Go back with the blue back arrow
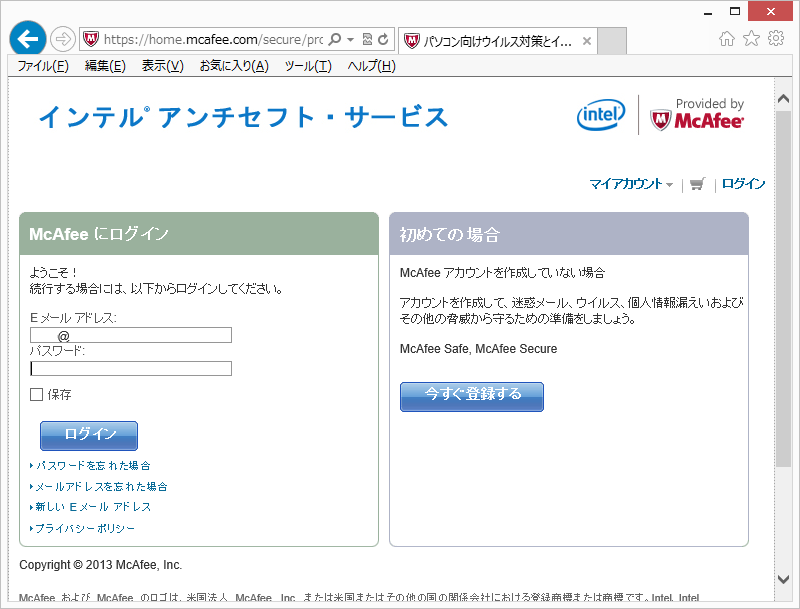Screen dimensions: 800x609 point(28,39)
